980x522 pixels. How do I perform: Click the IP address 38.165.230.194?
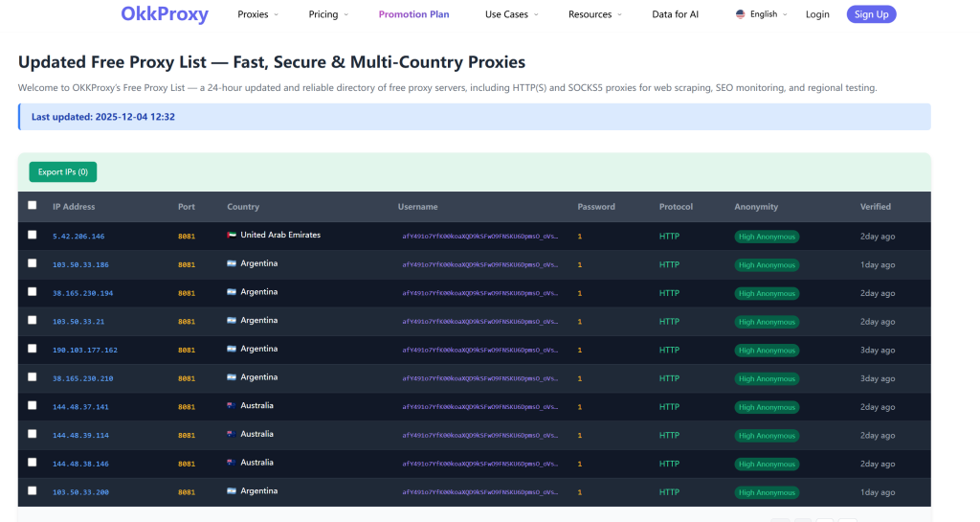point(82,293)
